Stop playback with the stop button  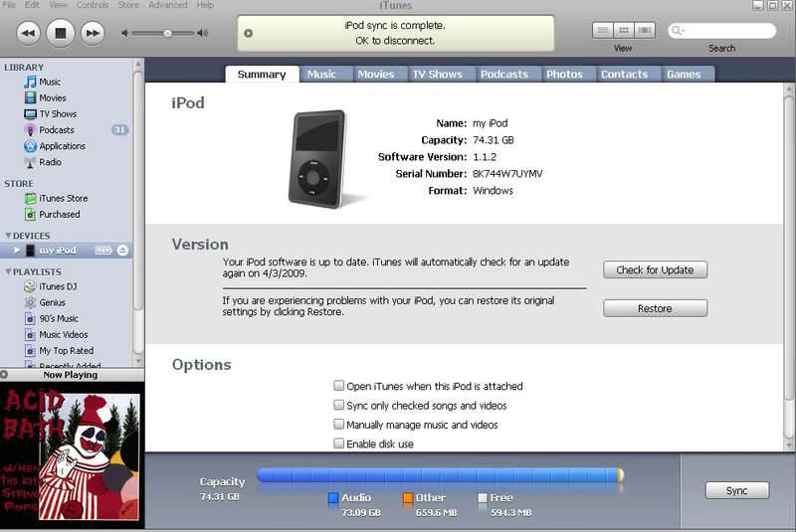click(x=61, y=34)
